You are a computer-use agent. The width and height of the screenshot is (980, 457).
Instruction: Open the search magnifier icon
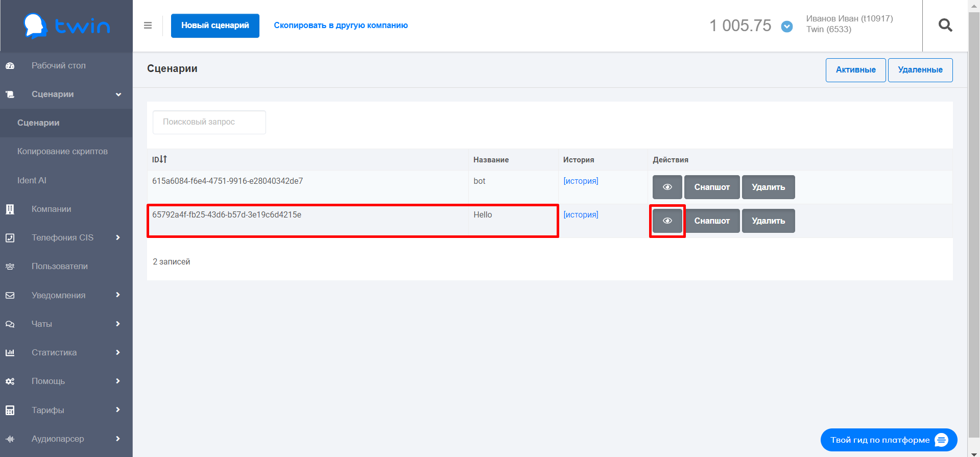click(x=945, y=25)
